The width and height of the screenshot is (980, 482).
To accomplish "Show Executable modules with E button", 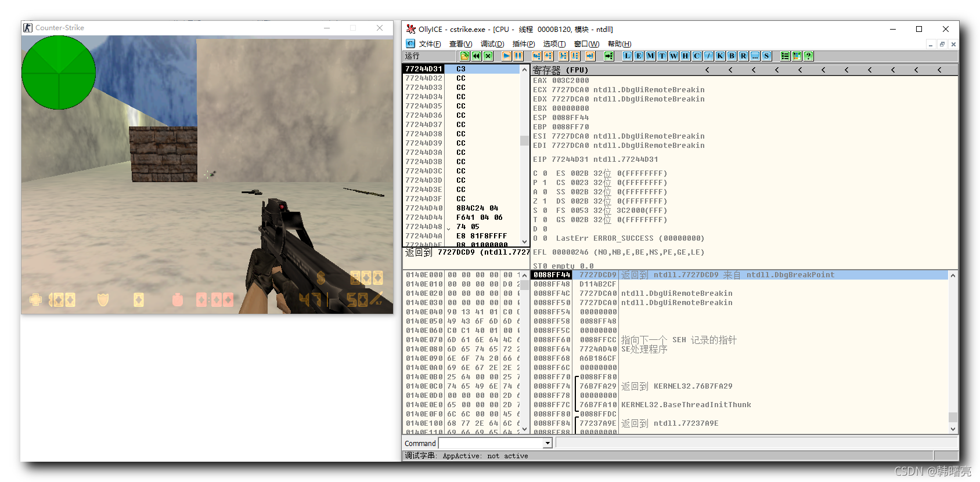I will (639, 56).
